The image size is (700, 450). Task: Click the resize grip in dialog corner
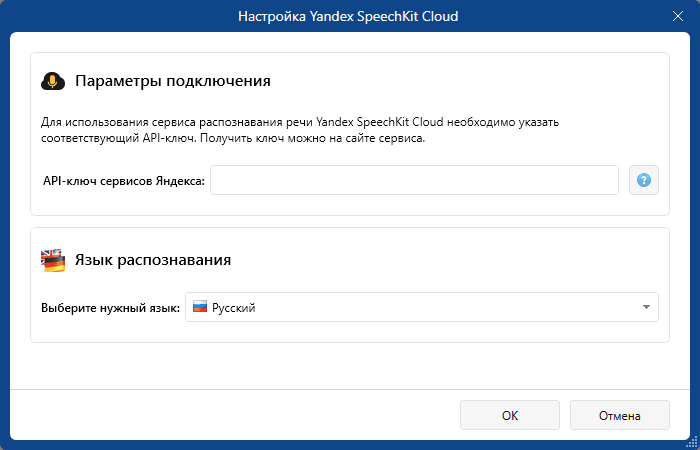click(x=691, y=442)
